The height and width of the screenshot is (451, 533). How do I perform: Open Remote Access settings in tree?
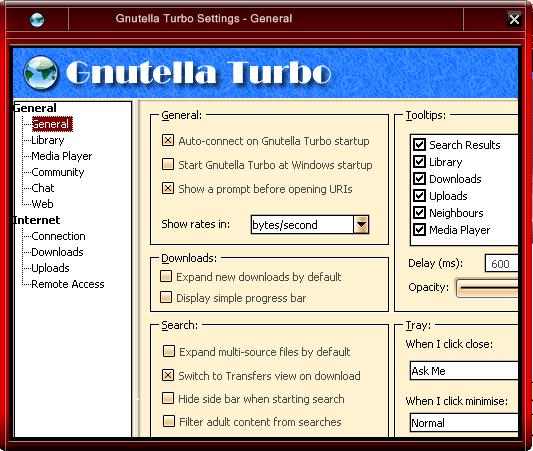(x=68, y=284)
